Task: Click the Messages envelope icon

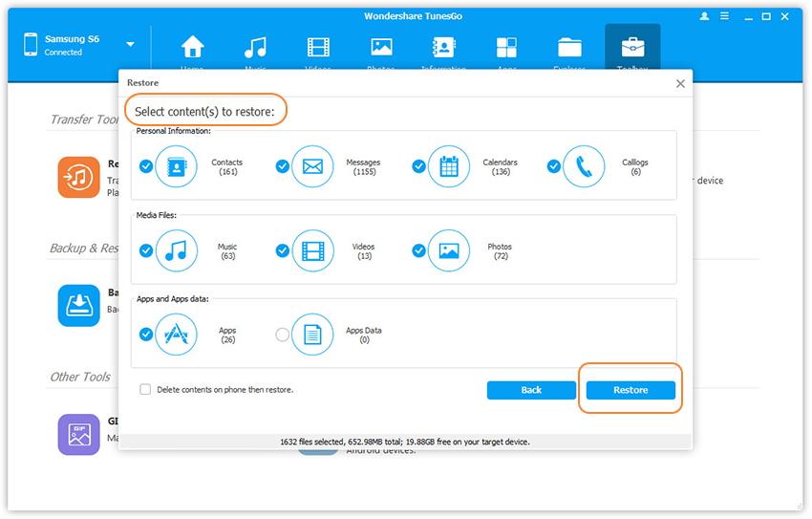Action: 312,166
